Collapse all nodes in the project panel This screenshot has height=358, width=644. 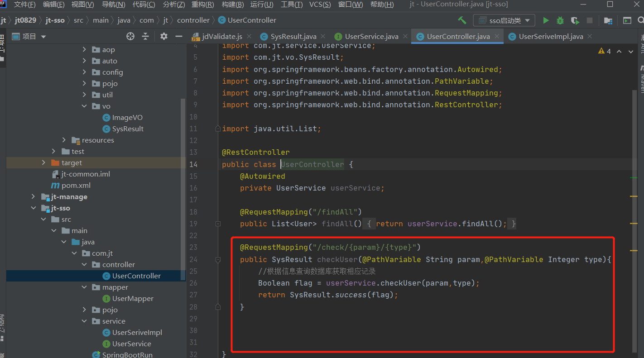[x=145, y=36]
